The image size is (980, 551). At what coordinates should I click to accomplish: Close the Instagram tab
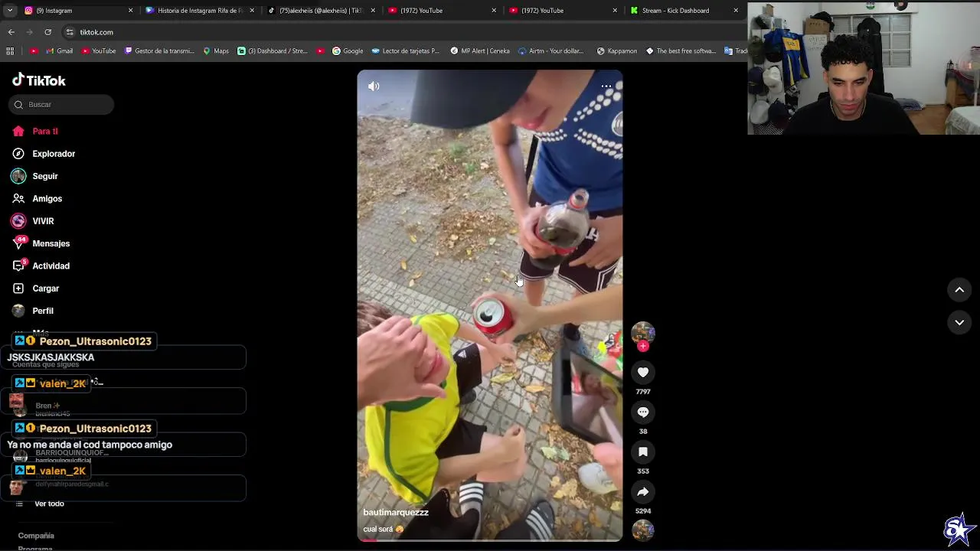point(130,11)
